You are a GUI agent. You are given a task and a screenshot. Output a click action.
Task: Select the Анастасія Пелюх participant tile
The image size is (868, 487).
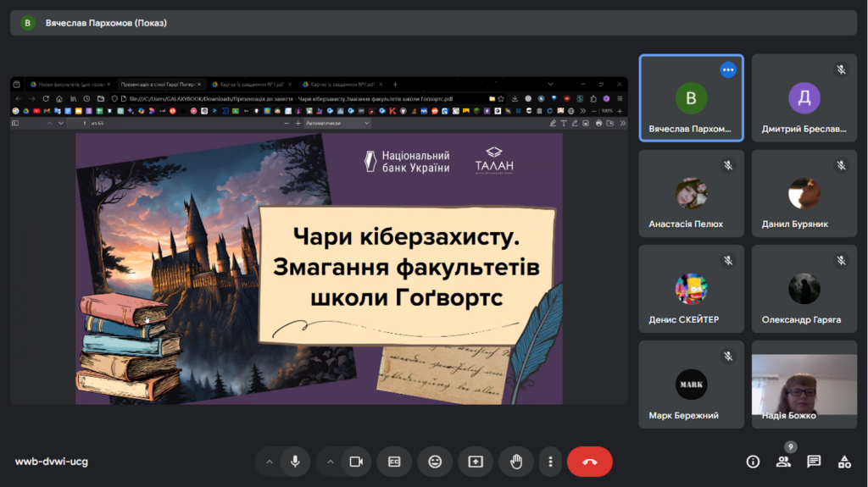point(692,193)
